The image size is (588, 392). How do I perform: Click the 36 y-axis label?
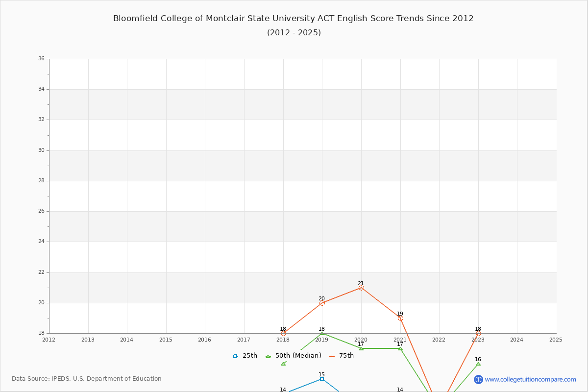point(41,59)
